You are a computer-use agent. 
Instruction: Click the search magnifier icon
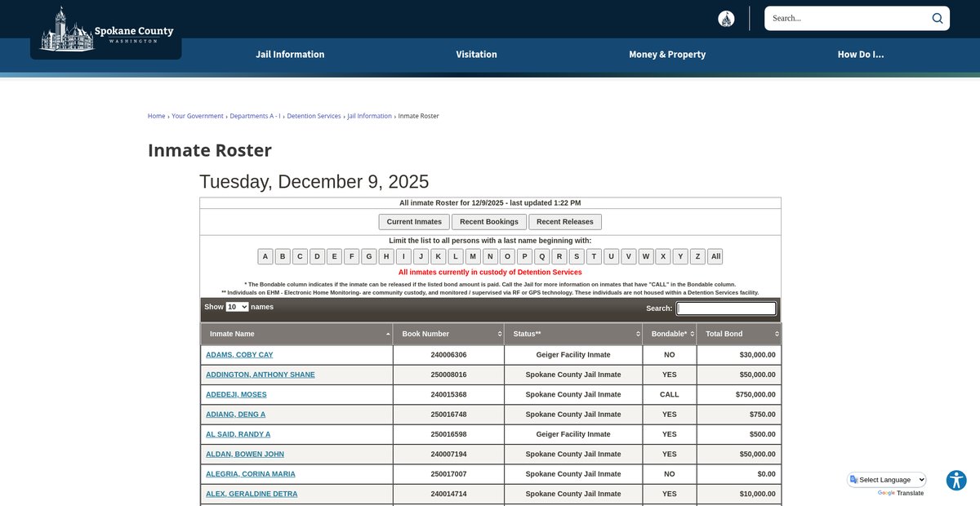(937, 18)
